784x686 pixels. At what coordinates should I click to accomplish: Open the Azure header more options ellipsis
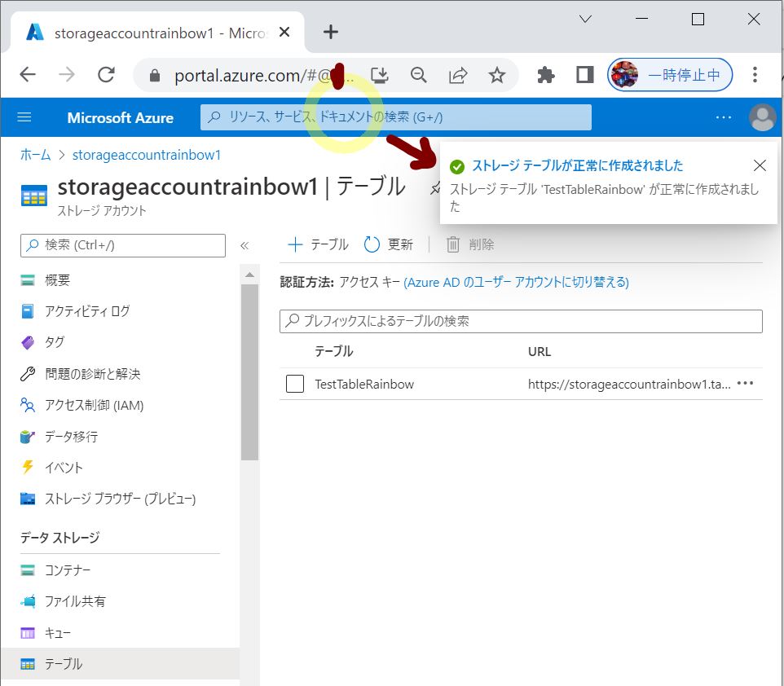click(x=724, y=117)
